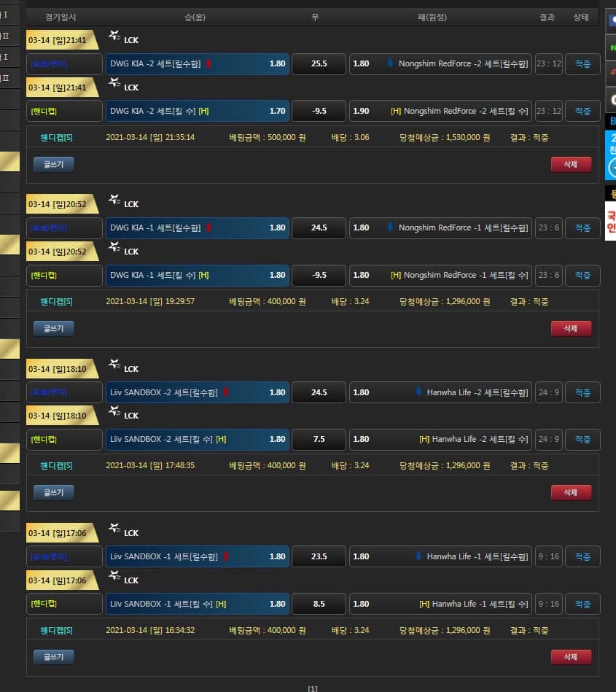
Task: Click the 적중 status on the 9 : 16 핸디캡 row
Action: tap(582, 604)
